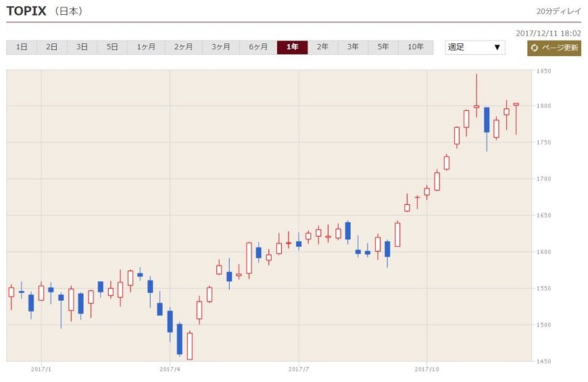Switch chart to 2年 range
The height and width of the screenshot is (382, 588).
pos(323,47)
